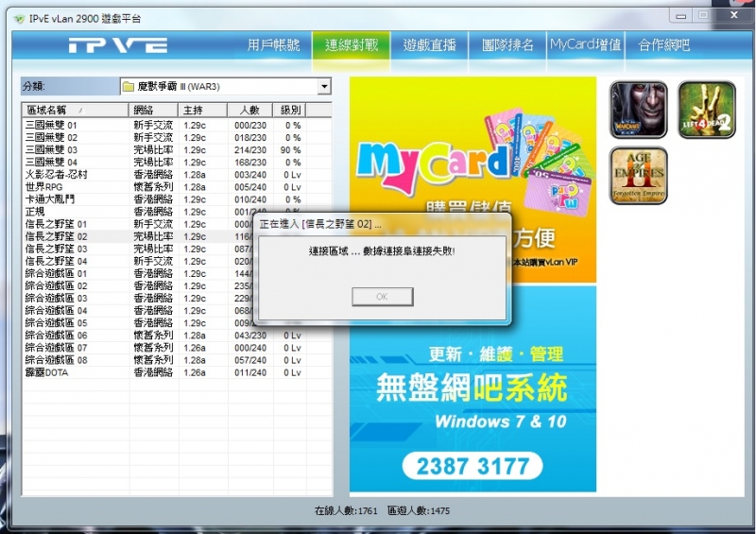Image resolution: width=756 pixels, height=534 pixels.
Task: Click the 057/240 player count cell
Action: click(250, 360)
